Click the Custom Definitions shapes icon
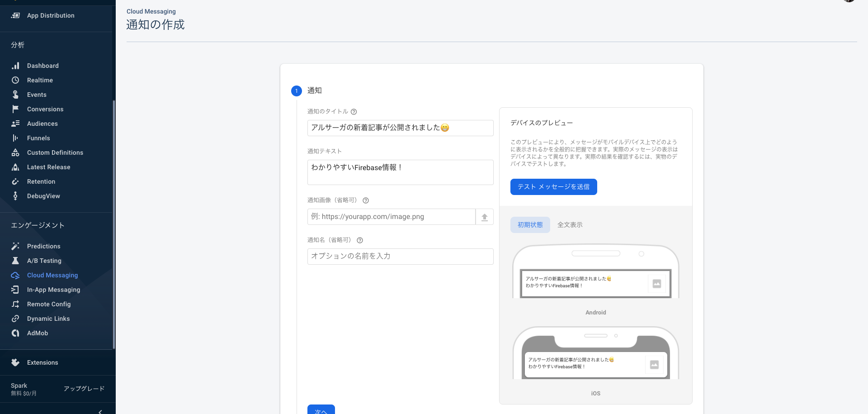This screenshot has width=868, height=414. pyautogui.click(x=15, y=152)
